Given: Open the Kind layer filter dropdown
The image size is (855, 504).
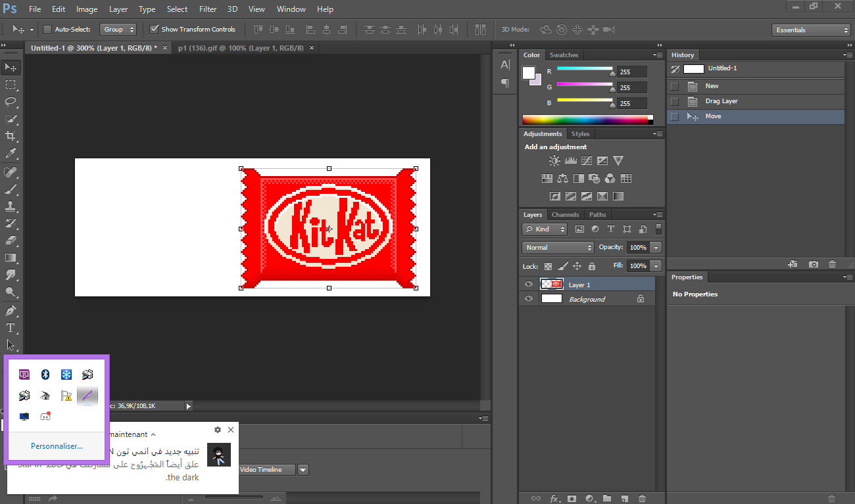Looking at the screenshot, I should pos(545,229).
